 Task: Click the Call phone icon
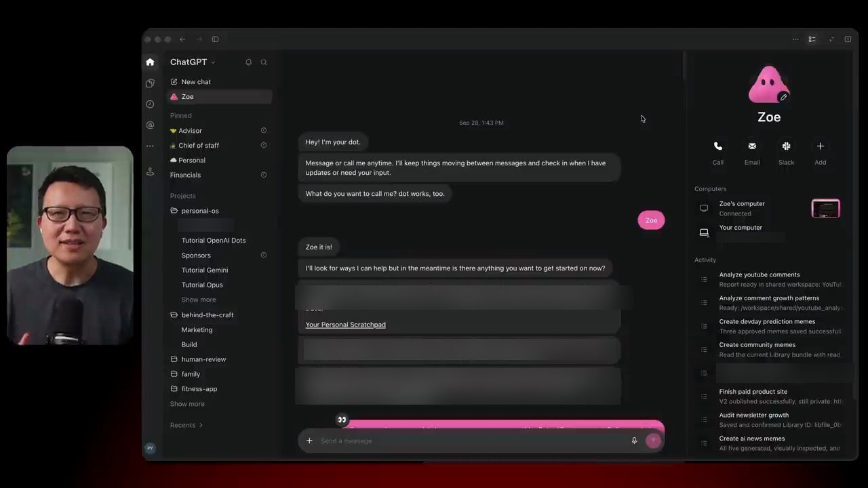tap(718, 146)
